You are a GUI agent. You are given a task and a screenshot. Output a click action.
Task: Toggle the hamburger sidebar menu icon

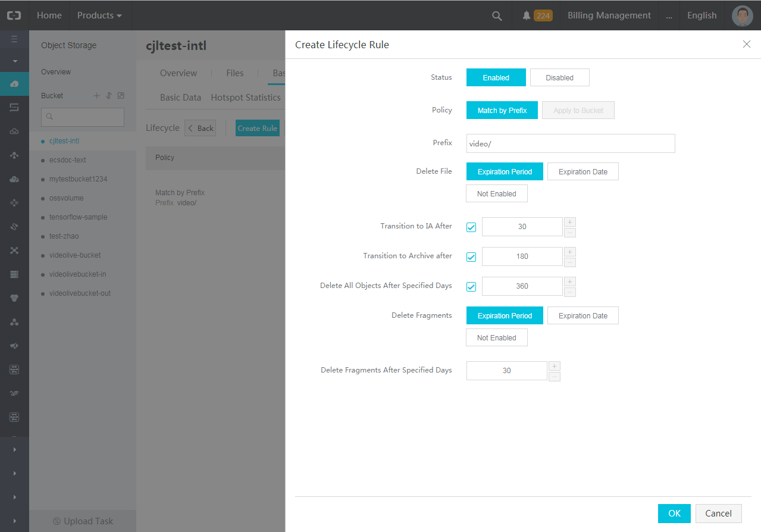pyautogui.click(x=14, y=40)
